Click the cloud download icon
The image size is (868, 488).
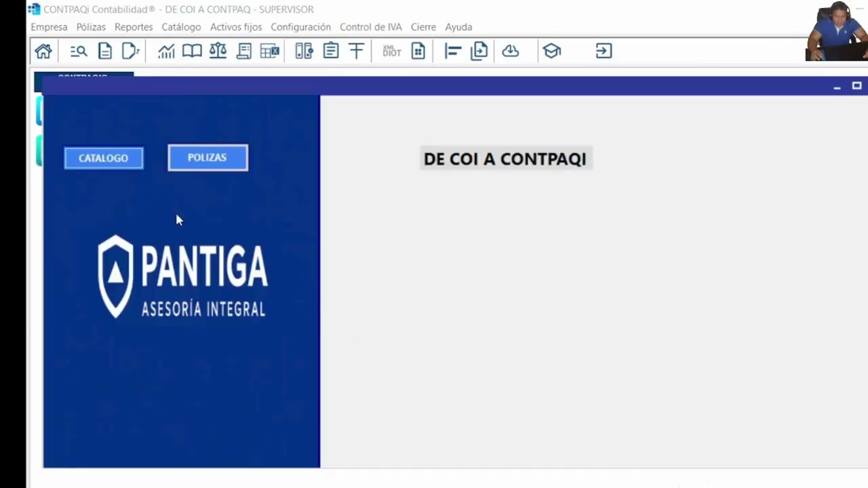(511, 51)
